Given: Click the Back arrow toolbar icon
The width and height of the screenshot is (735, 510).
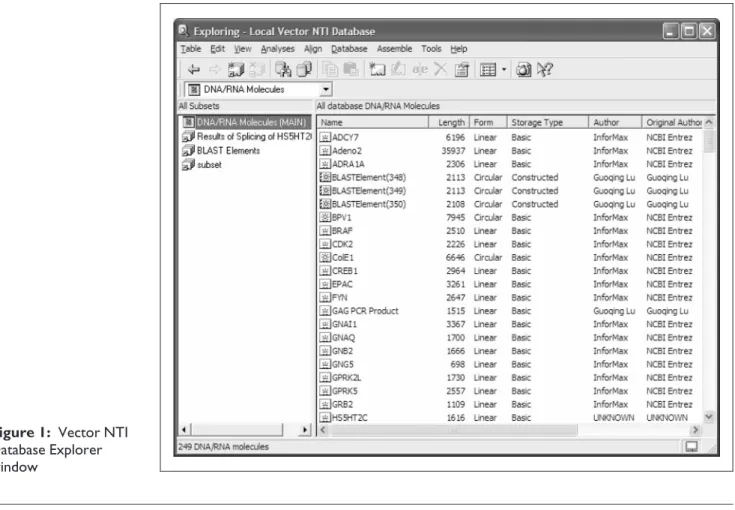Looking at the screenshot, I should click(x=194, y=70).
